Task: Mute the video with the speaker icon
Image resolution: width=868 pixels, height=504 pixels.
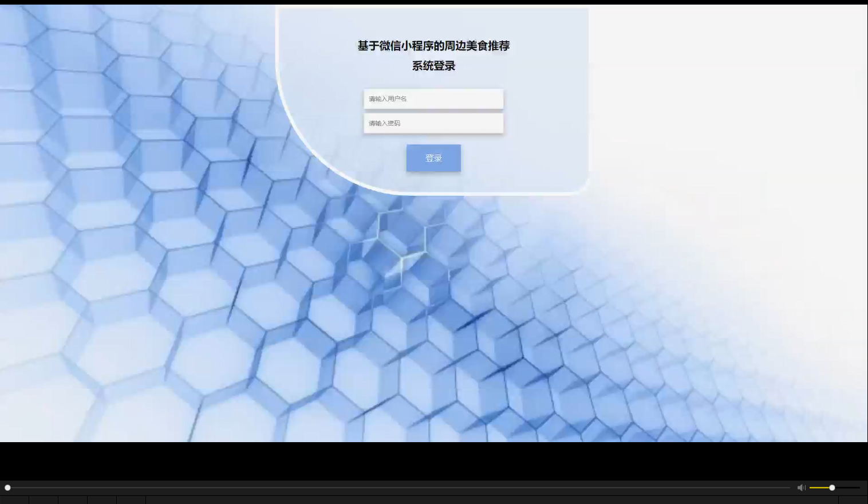Action: click(x=801, y=487)
